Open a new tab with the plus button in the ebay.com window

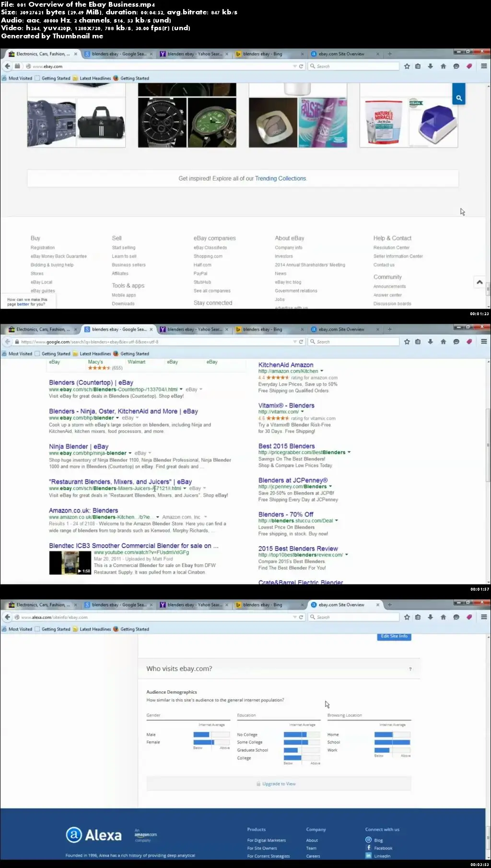pyautogui.click(x=390, y=54)
